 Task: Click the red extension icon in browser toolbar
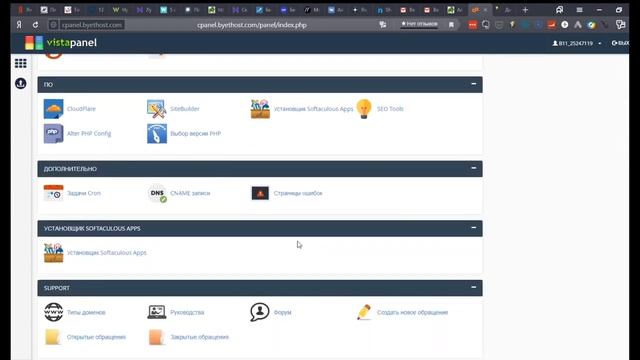tap(473, 25)
